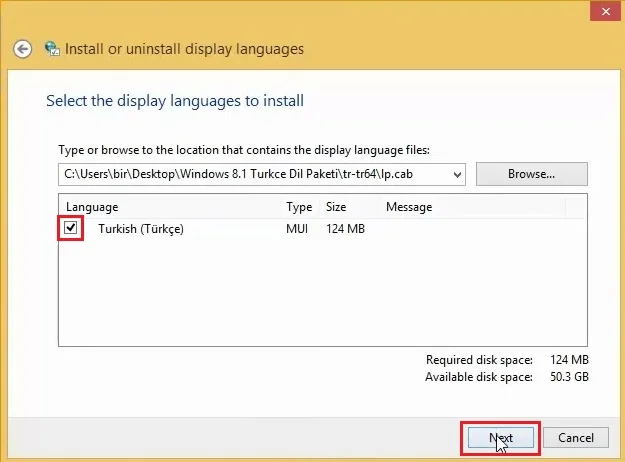This screenshot has height=462, width=625.
Task: Click the display languages globe icon
Action: 52,49
